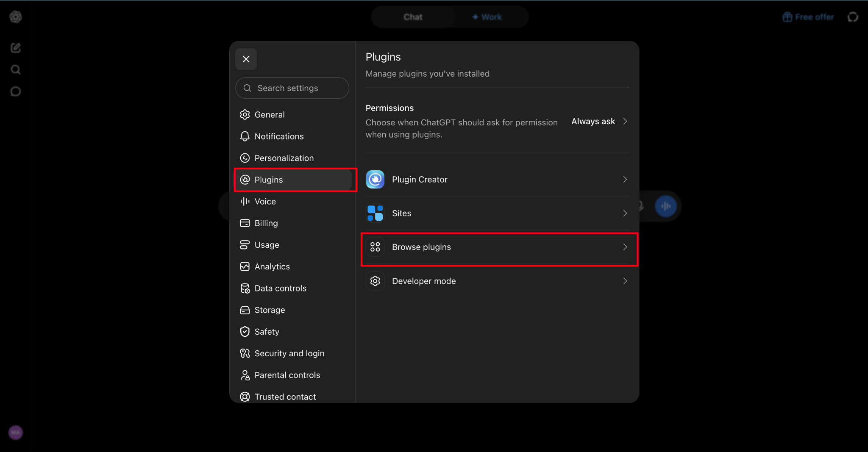
Task: View the Analytics section
Action: 293,266
